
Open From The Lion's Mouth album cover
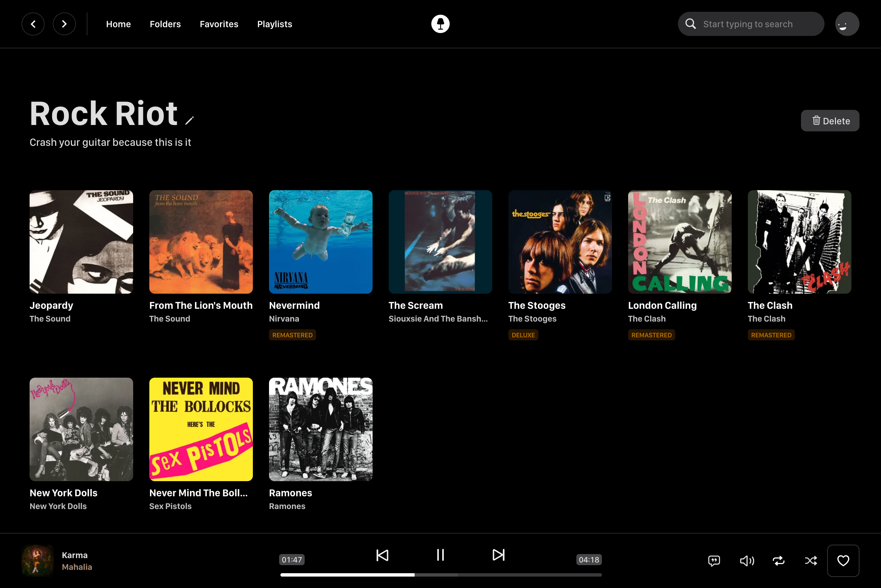[x=201, y=242]
